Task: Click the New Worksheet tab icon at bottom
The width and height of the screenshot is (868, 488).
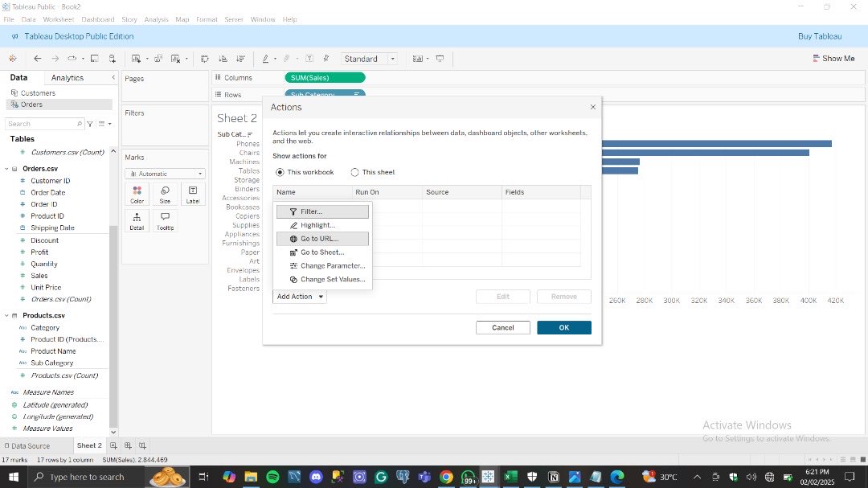Action: 113,445
